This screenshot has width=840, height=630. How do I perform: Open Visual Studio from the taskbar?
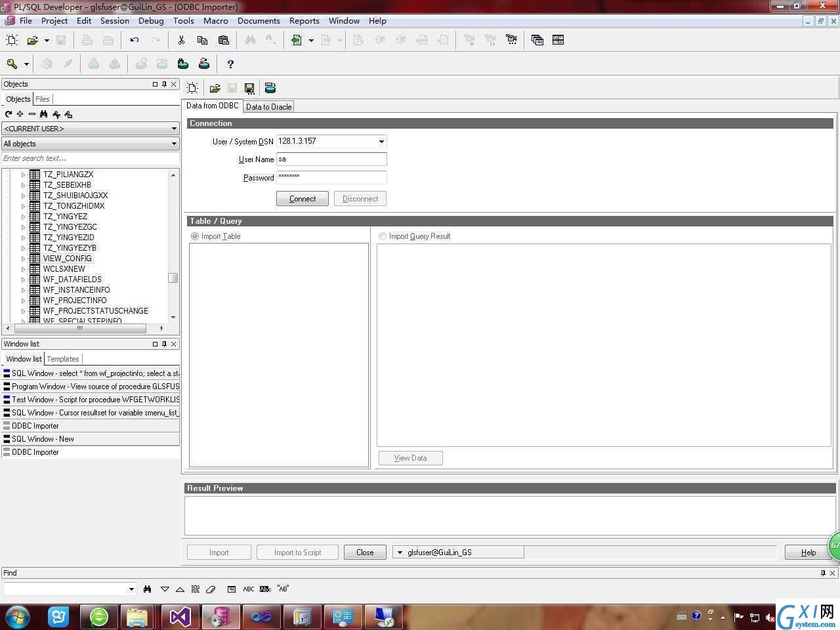click(180, 617)
